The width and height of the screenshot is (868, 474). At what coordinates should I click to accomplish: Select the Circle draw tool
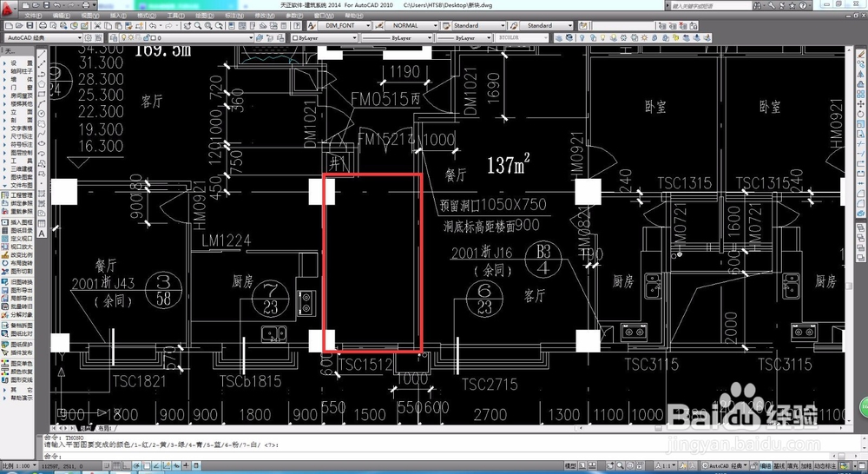click(42, 114)
